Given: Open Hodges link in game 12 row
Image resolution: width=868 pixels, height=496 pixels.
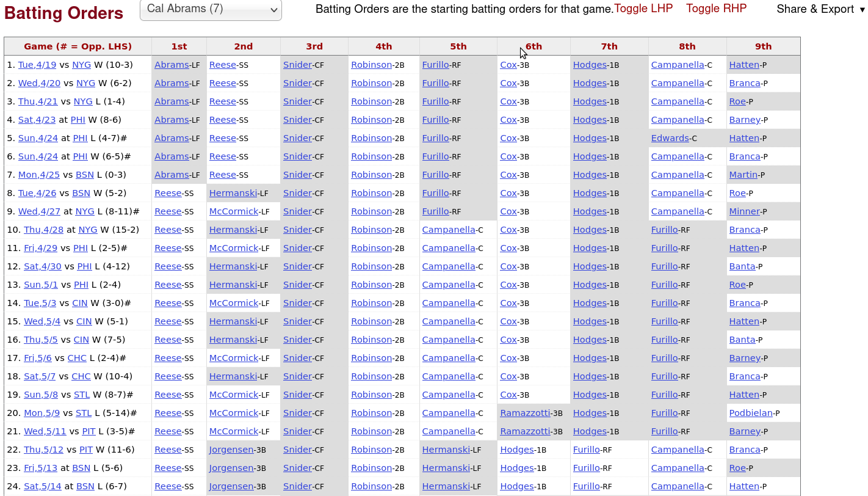Looking at the screenshot, I should pyautogui.click(x=590, y=266).
